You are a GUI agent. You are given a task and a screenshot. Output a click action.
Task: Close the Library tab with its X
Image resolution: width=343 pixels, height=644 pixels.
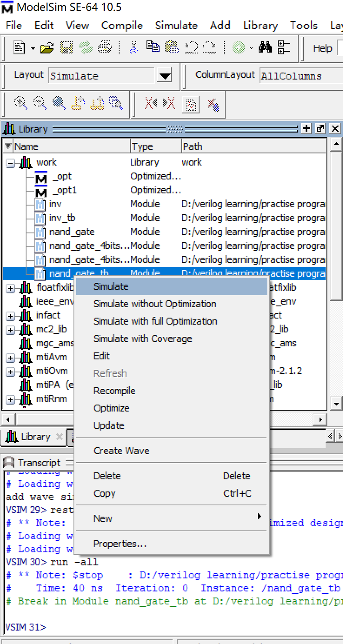click(x=60, y=437)
